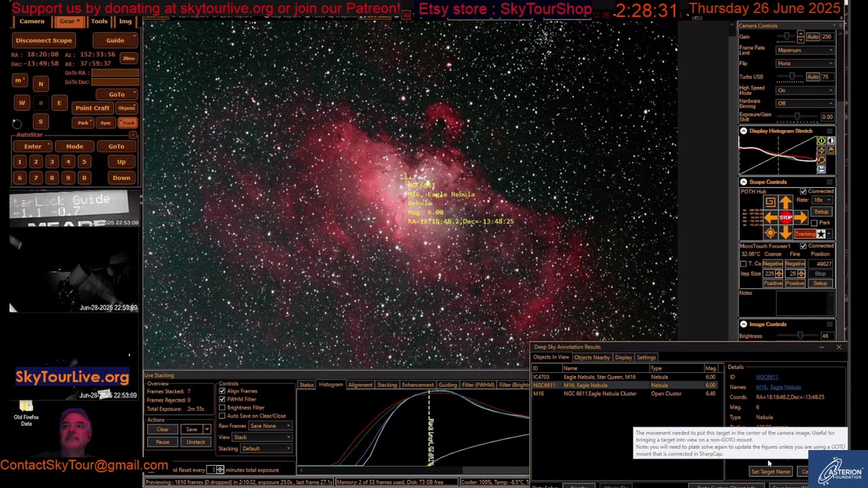Enable the Brightness Filter checkbox
This screenshot has width=868, height=488.
coord(222,407)
